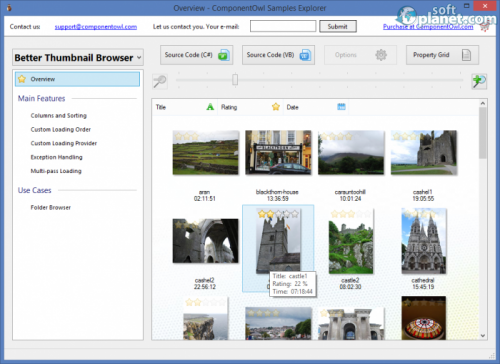
Task: Open the Better Thumbnail Browser dropdown
Action: (78, 58)
